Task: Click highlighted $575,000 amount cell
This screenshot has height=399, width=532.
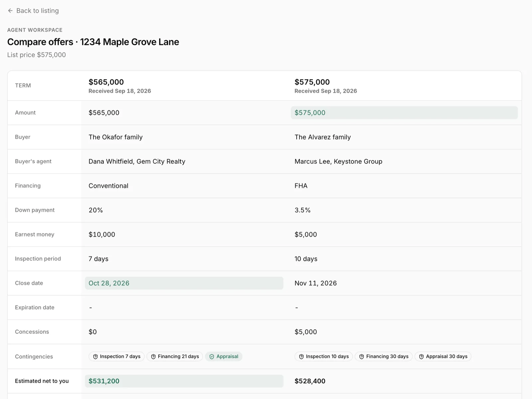Action: tap(404, 113)
